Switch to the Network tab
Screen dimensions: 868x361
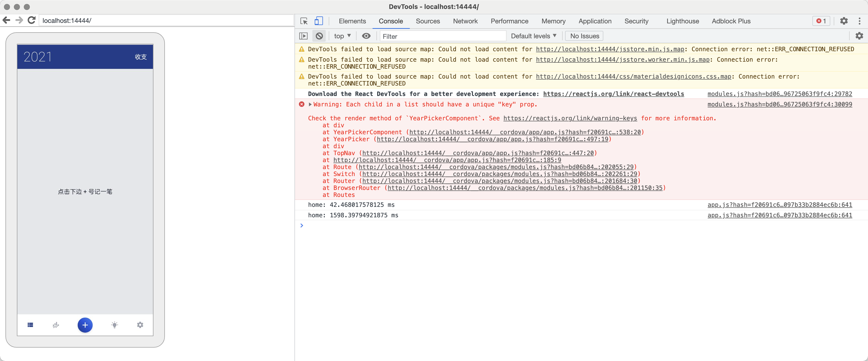click(x=465, y=21)
